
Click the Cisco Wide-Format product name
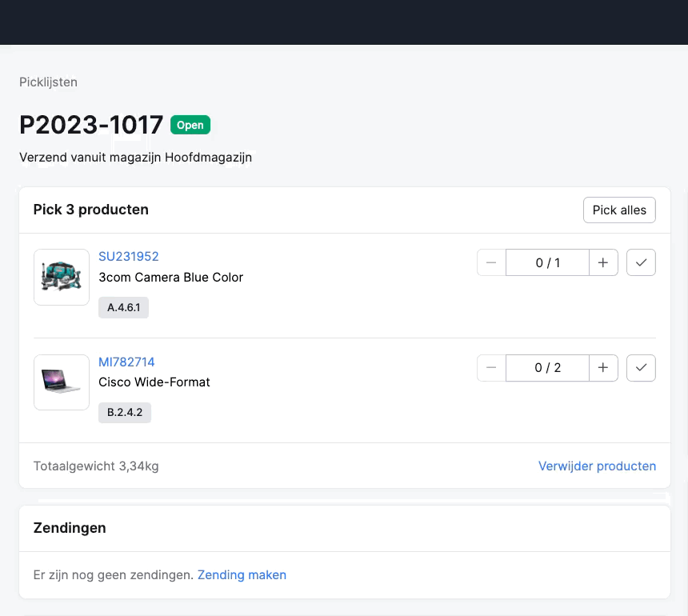point(154,382)
